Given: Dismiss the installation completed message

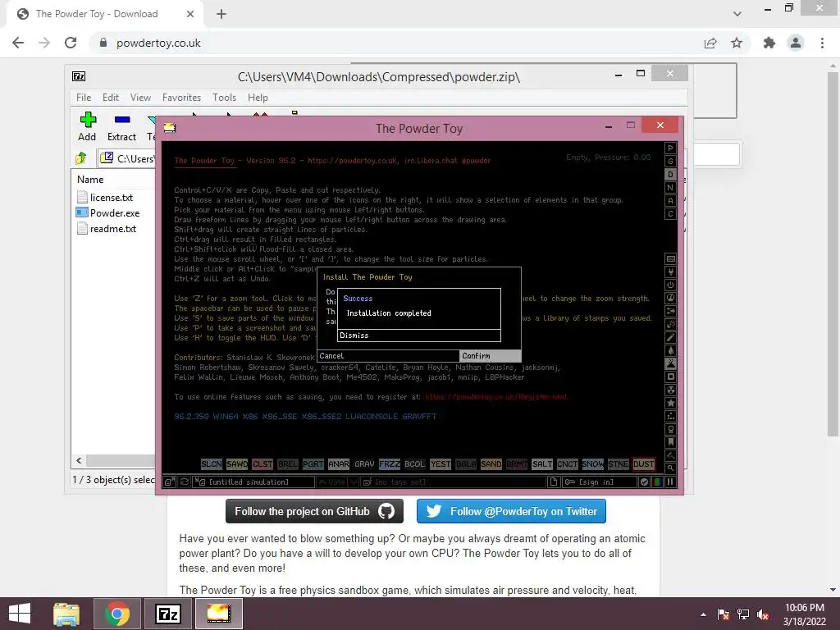Looking at the screenshot, I should [x=419, y=336].
